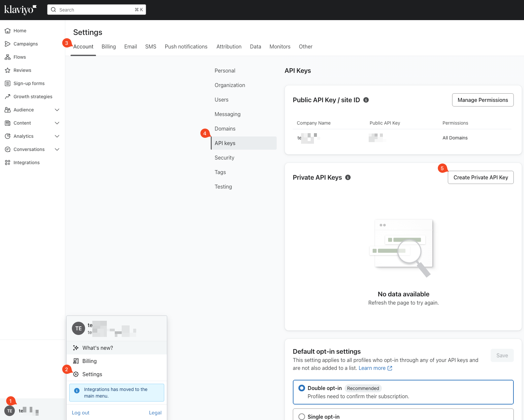Switch to the Push notifications tab

click(186, 46)
